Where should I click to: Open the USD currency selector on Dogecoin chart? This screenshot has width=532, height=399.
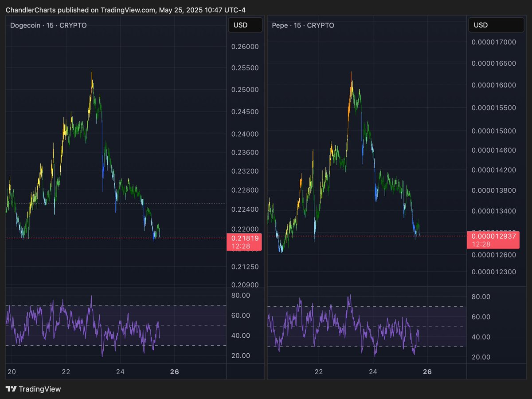[245, 25]
